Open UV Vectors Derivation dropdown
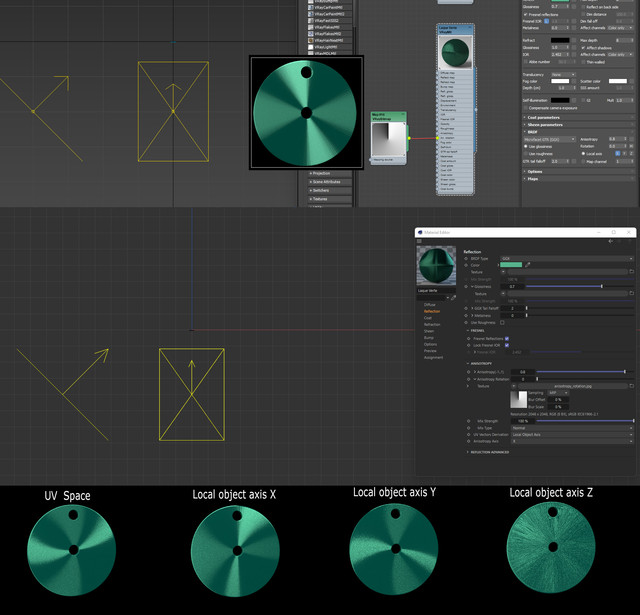Image resolution: width=640 pixels, height=615 pixels. tap(572, 435)
